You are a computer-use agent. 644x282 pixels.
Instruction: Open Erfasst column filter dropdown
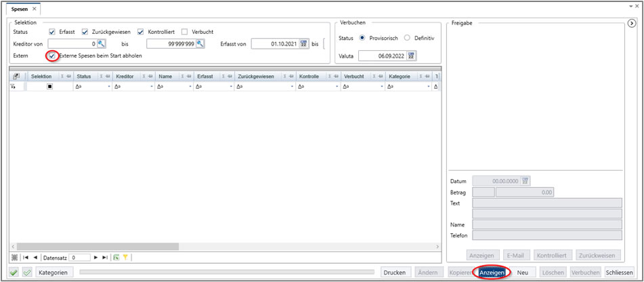tap(231, 87)
